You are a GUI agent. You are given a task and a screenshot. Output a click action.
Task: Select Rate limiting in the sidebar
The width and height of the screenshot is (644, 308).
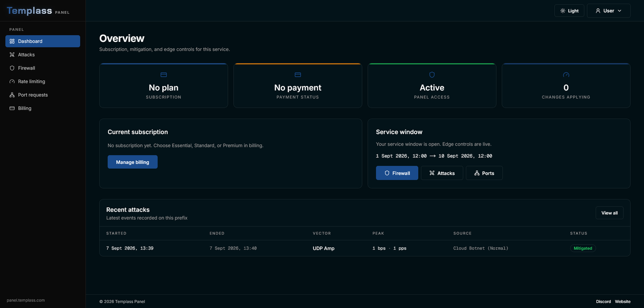[x=43, y=81]
